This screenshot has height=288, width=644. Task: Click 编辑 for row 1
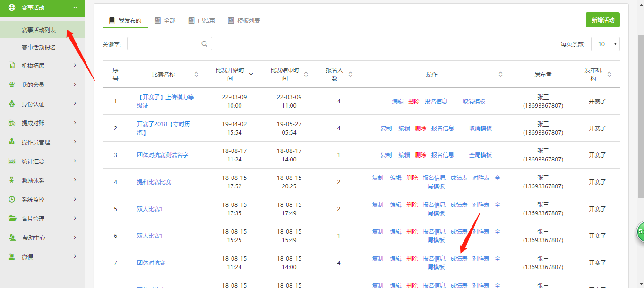click(x=398, y=101)
